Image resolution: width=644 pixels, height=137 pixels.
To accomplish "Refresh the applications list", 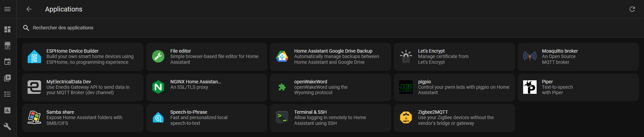I will (632, 9).
